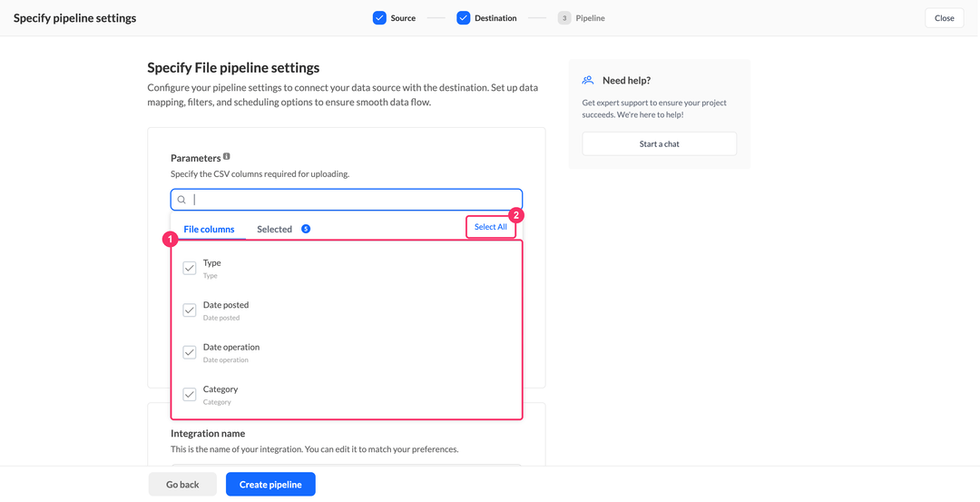
Task: Click the Date posted column name text
Action: (x=226, y=305)
